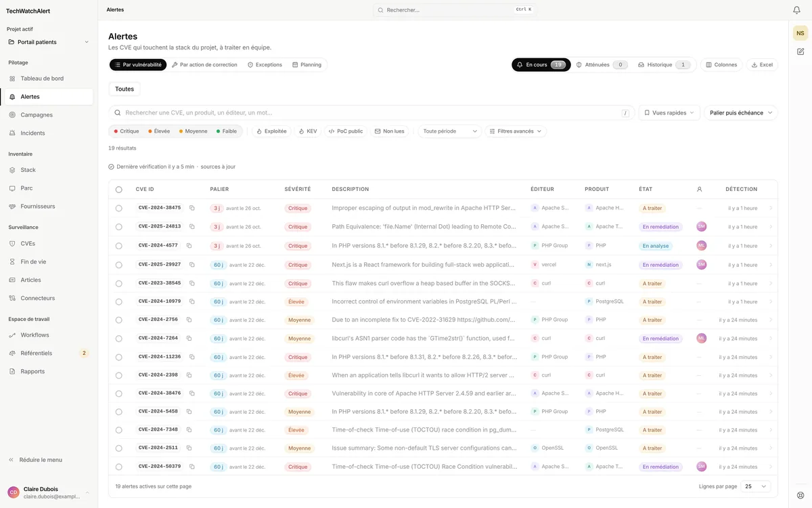Toggle the KEV filter chip
Viewport: 812px width, 508px height.
pos(308,131)
